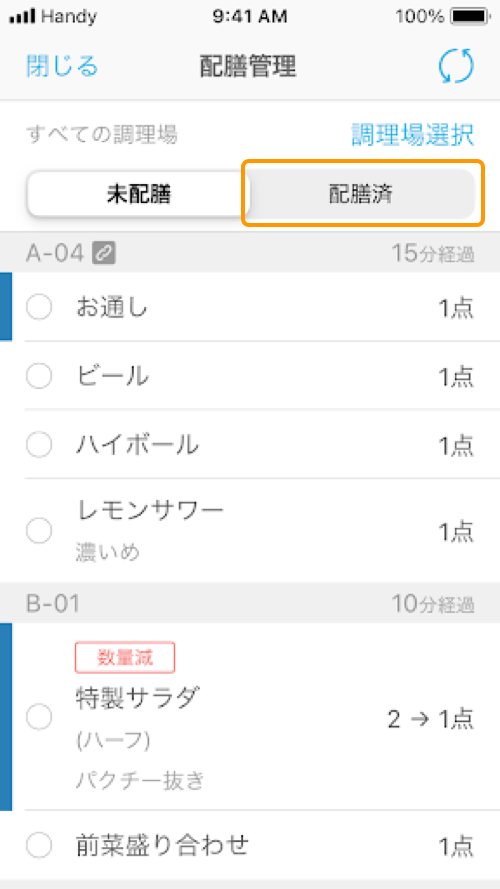Mark ビール as served
Viewport: 500px width, 889px height.
[39, 375]
